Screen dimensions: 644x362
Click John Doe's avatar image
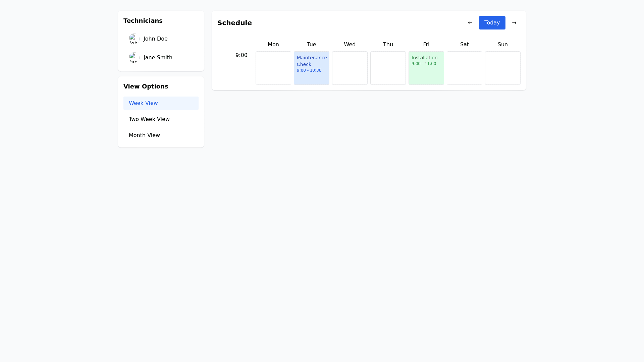tap(134, 39)
